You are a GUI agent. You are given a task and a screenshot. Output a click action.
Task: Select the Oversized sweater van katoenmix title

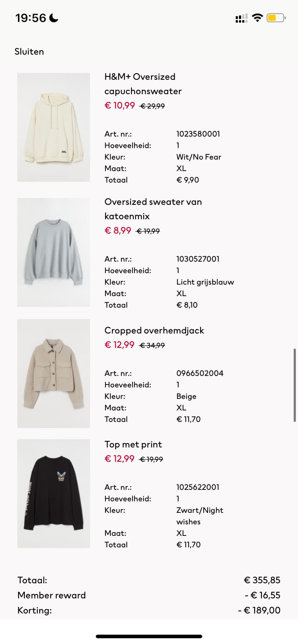[153, 209]
